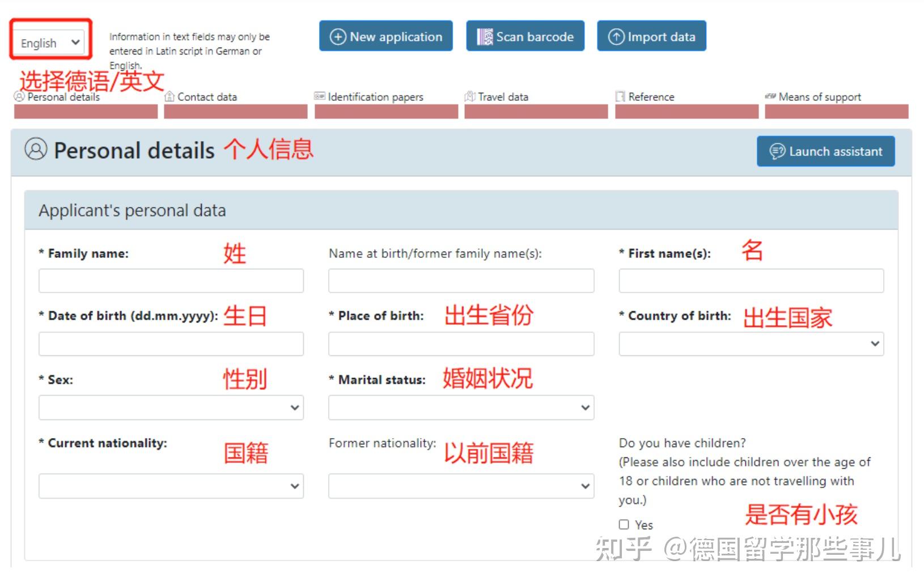This screenshot has height=586, width=924.
Task: Open the Marital status dropdown
Action: point(460,407)
